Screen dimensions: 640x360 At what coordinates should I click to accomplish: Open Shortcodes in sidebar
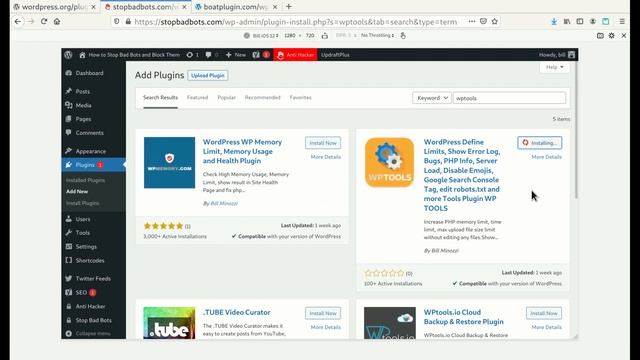tap(90, 260)
